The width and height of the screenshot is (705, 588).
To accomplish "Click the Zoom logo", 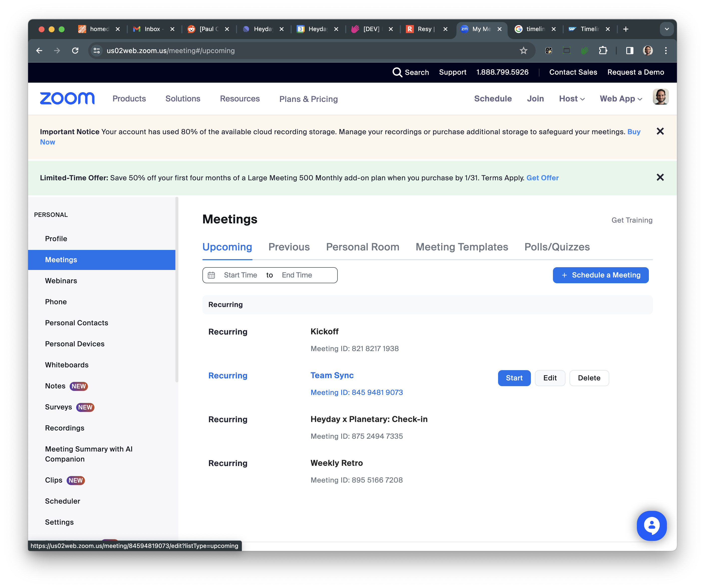I will [67, 98].
